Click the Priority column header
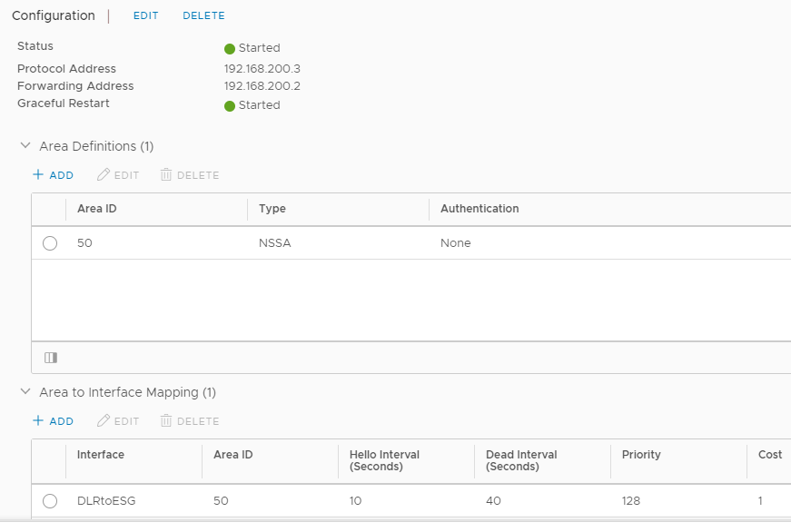The image size is (791, 532). [641, 455]
